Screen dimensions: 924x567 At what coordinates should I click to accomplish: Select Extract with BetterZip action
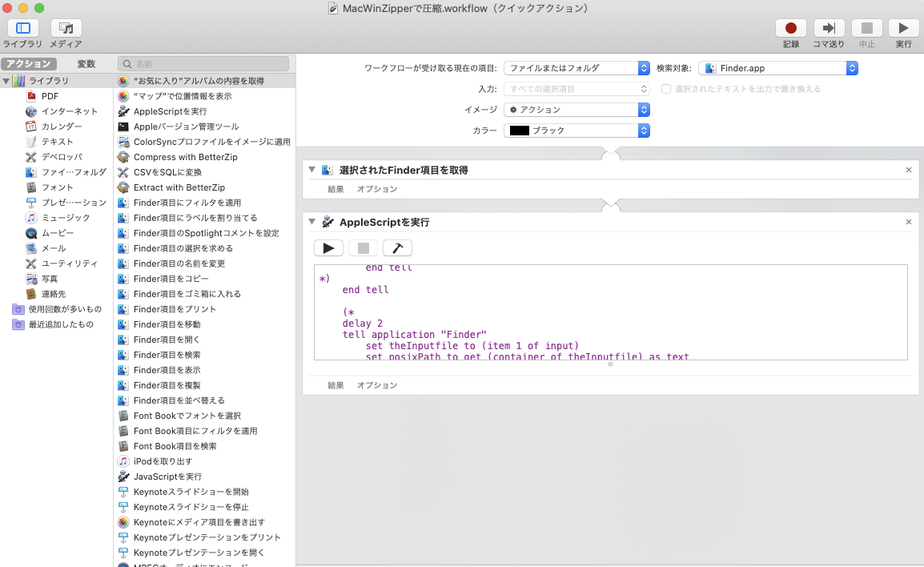coord(179,187)
